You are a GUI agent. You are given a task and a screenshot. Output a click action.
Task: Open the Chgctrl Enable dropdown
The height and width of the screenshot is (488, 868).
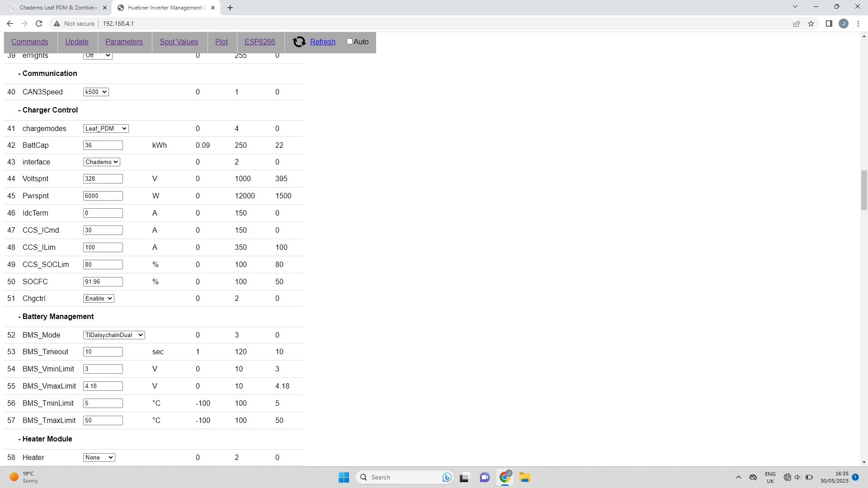pyautogui.click(x=99, y=299)
